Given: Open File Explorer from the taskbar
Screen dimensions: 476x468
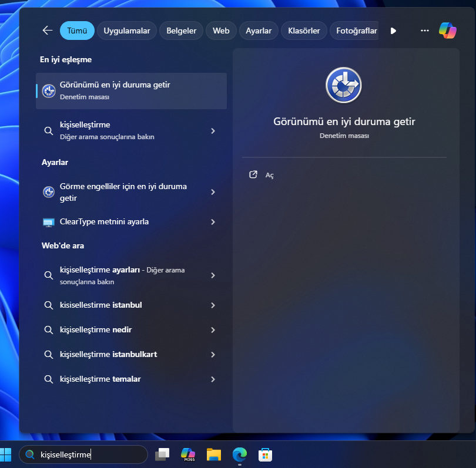Looking at the screenshot, I should point(214,454).
